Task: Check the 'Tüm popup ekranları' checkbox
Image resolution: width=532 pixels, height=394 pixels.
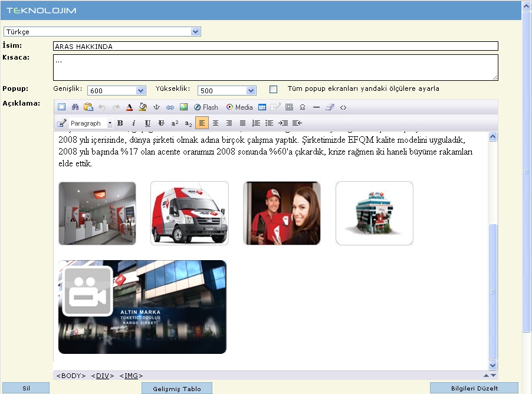Action: click(273, 89)
